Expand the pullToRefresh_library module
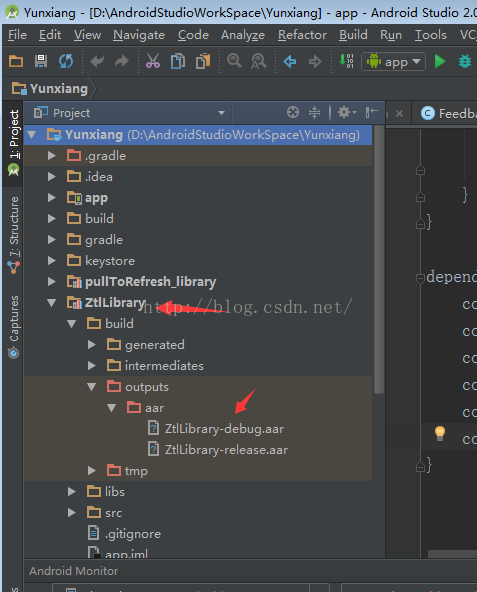Image resolution: width=477 pixels, height=592 pixels. (52, 281)
